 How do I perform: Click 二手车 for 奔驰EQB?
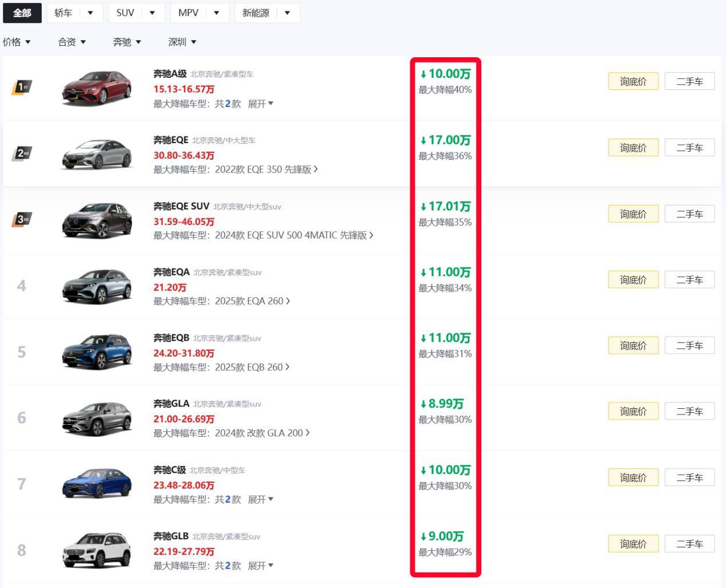tap(689, 345)
